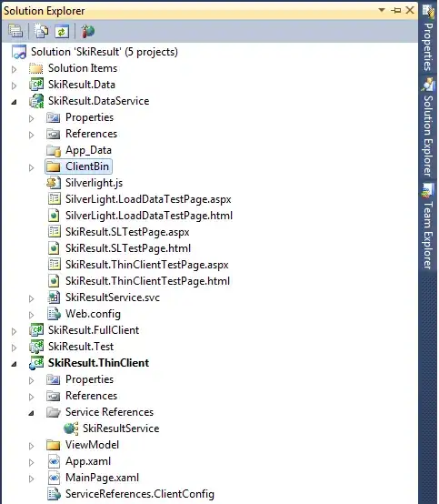Toggle the auto-hide pin icon
Image resolution: width=439 pixels, height=504 pixels.
(395, 11)
